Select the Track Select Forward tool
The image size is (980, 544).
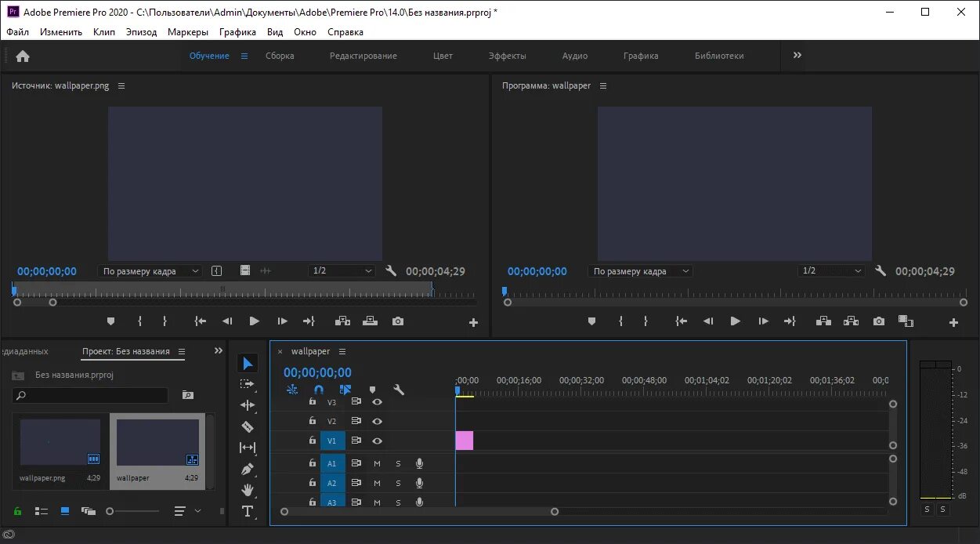click(248, 384)
